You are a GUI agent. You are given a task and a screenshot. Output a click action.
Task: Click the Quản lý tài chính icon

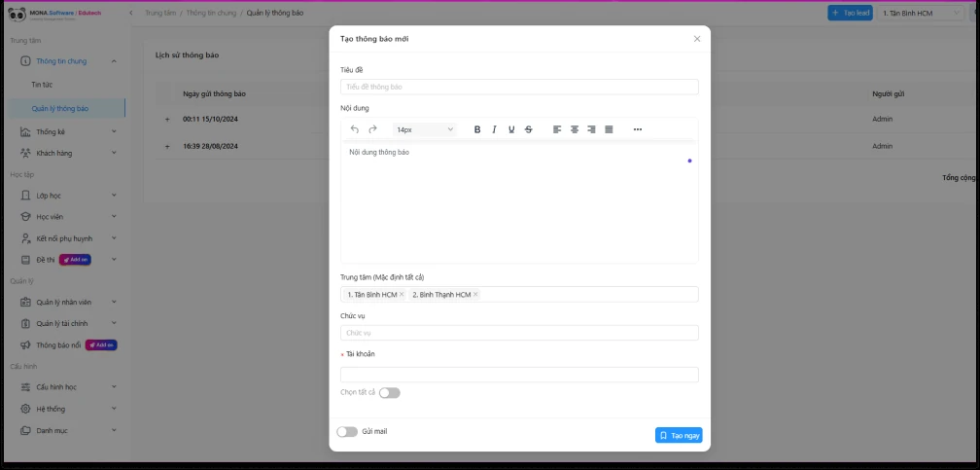click(x=25, y=324)
